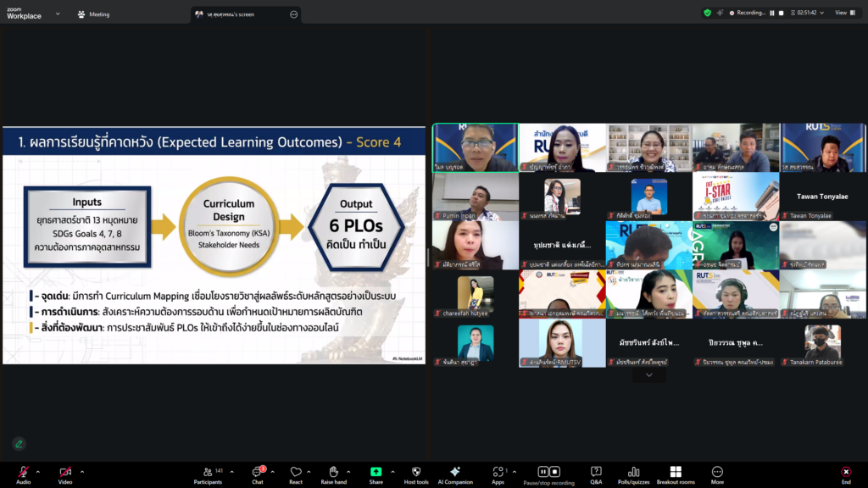Viewport: 868px width, 488px height.
Task: Launch the AI Companion
Action: click(455, 472)
